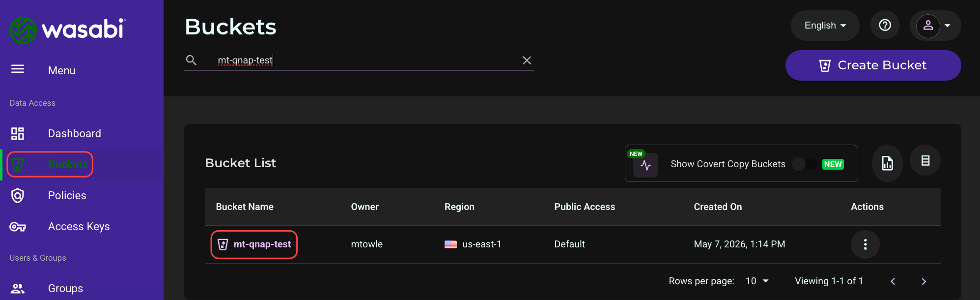This screenshot has width=980, height=300.
Task: Click the Menu label in sidebar
Action: 62,70
